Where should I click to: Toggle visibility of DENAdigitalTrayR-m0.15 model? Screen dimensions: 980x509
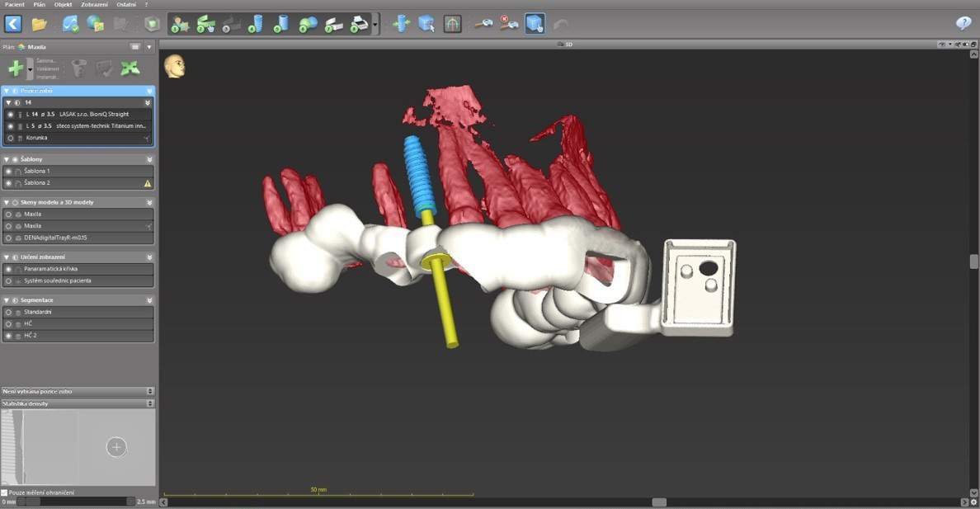[x=9, y=238]
